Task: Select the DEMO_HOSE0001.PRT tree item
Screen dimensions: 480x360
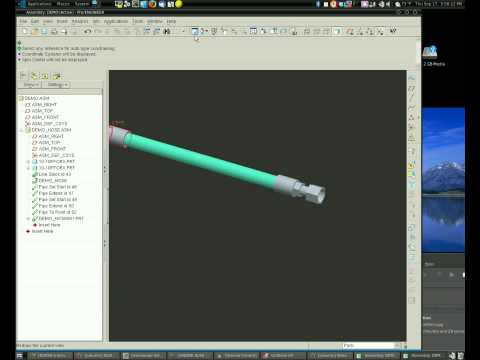Action: coord(61,219)
